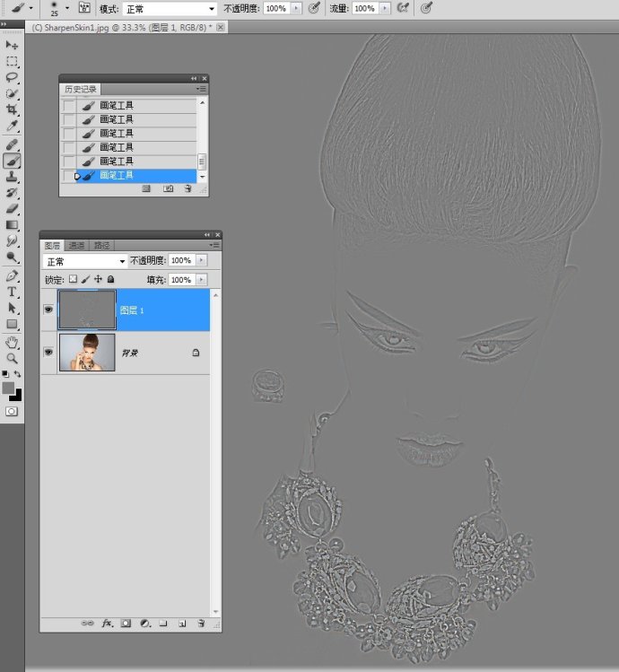Delete current history state

pos(187,188)
